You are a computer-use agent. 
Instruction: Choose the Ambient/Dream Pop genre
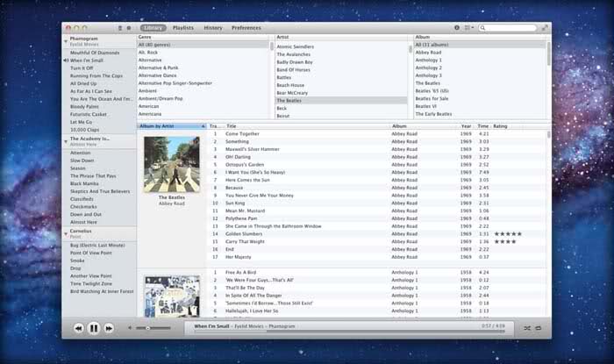coord(161,98)
